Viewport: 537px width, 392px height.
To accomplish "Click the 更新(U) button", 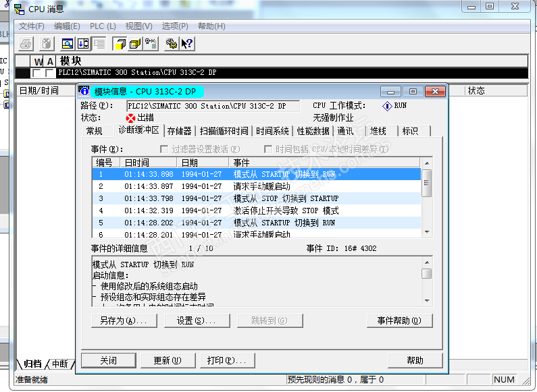I will (168, 360).
